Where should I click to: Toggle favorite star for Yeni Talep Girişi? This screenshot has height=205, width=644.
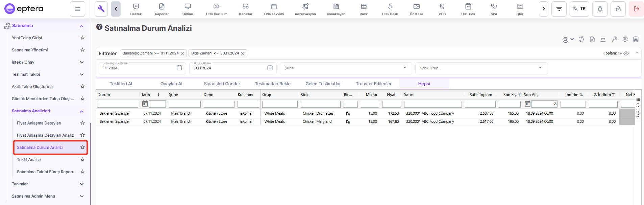[82, 38]
